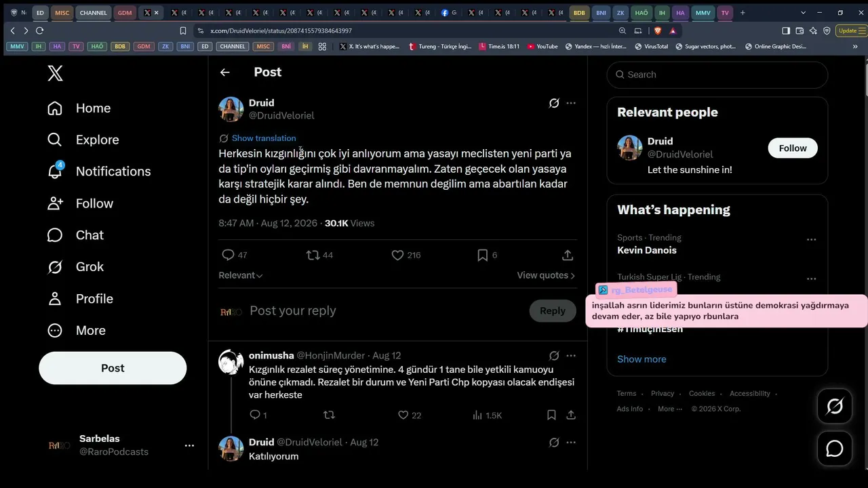Switch to the Facebook browser tab
The width and height of the screenshot is (868, 488).
tap(449, 12)
